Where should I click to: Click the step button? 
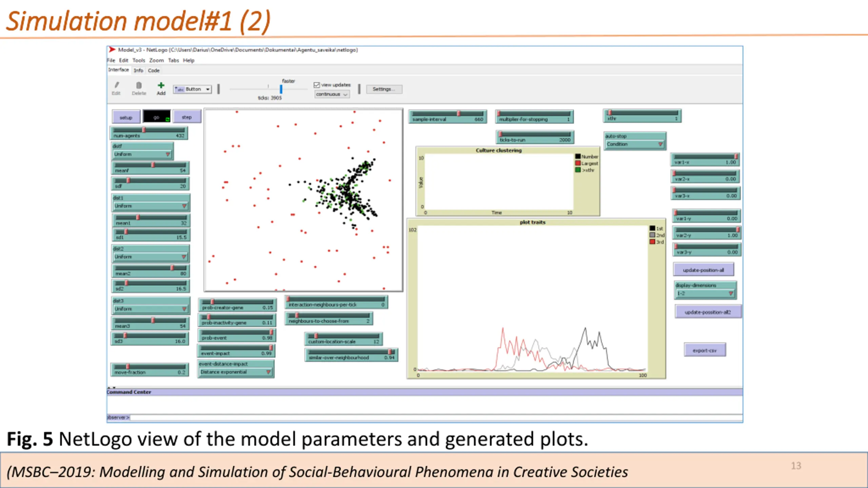click(x=187, y=117)
